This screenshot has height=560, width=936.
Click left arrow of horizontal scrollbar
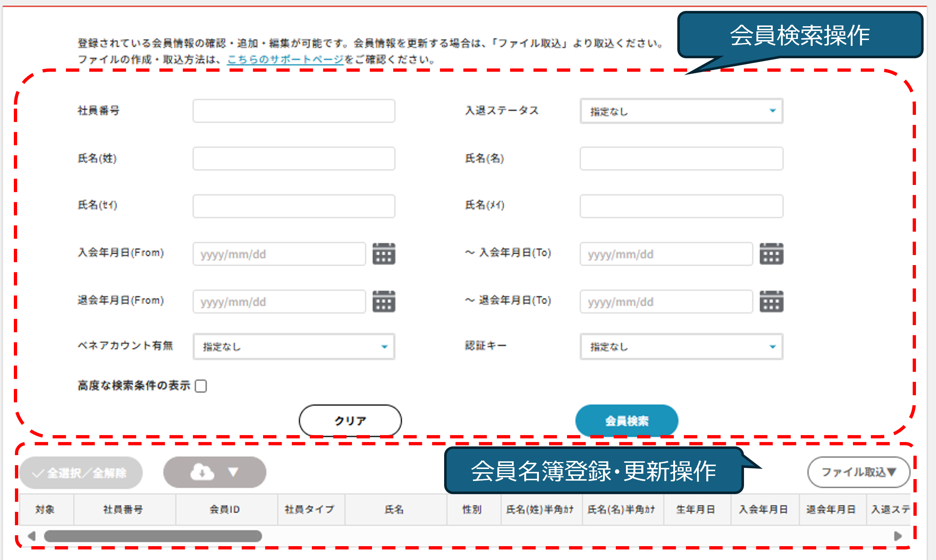coord(32,536)
